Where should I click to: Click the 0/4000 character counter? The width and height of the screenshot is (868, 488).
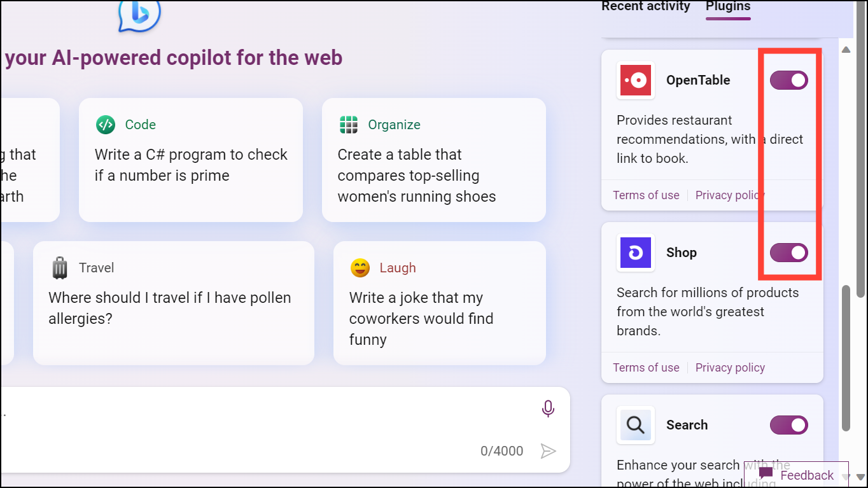[501, 451]
